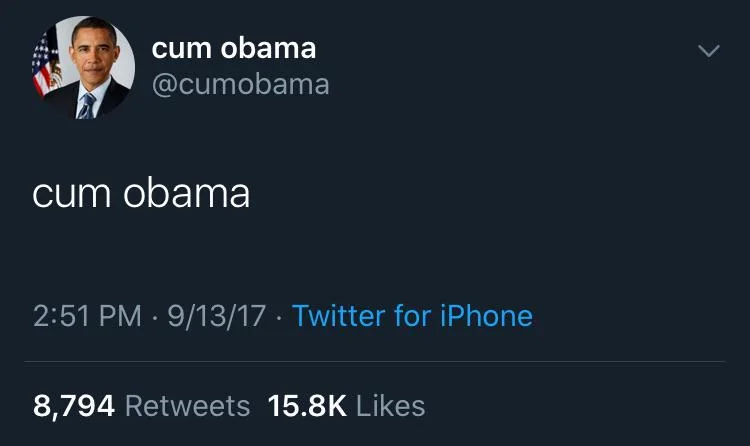This screenshot has height=446, width=750.
Task: Click the first word of the display name
Action: pos(179,48)
